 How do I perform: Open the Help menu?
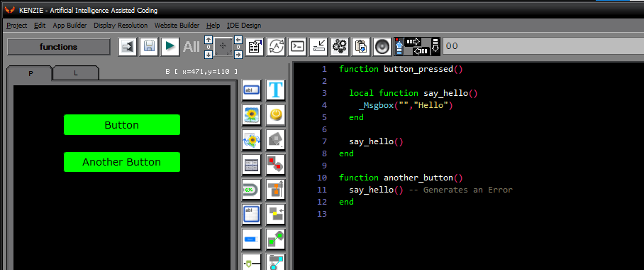(x=213, y=26)
